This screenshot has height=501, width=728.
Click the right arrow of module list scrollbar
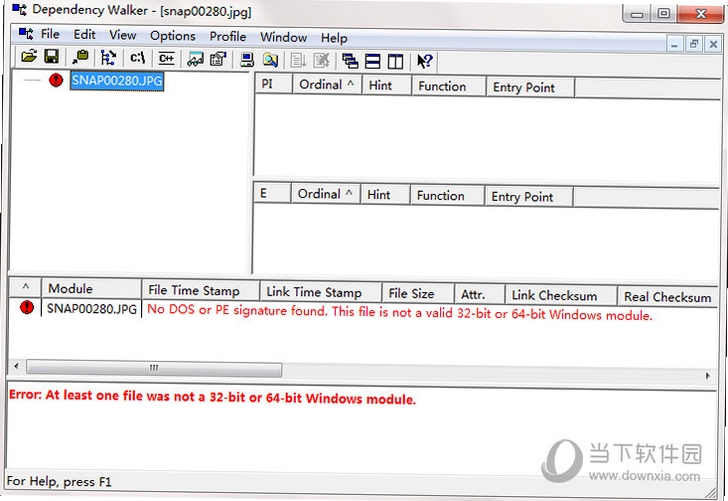708,376
